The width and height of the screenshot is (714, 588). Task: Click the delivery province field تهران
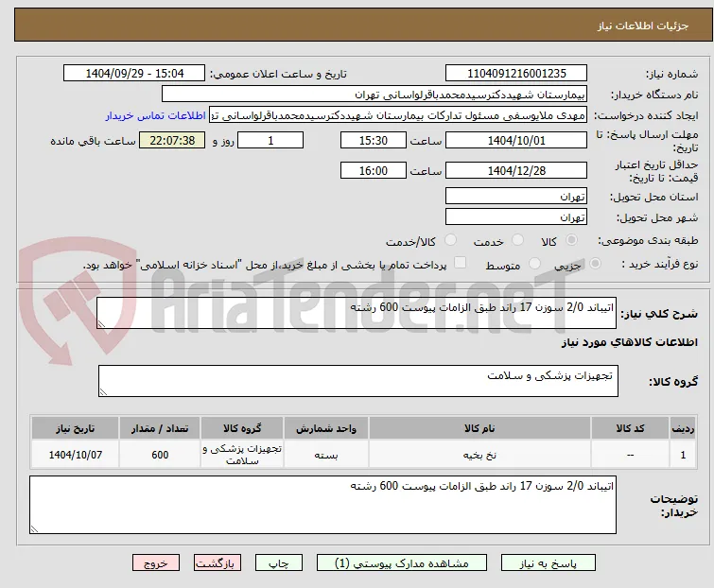point(516,196)
